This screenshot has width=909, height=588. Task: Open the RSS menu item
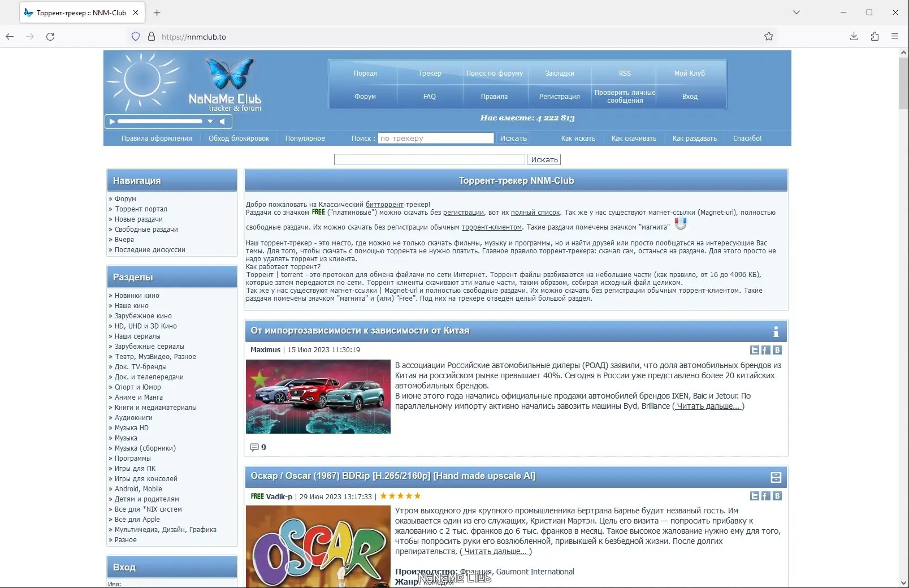tap(625, 73)
